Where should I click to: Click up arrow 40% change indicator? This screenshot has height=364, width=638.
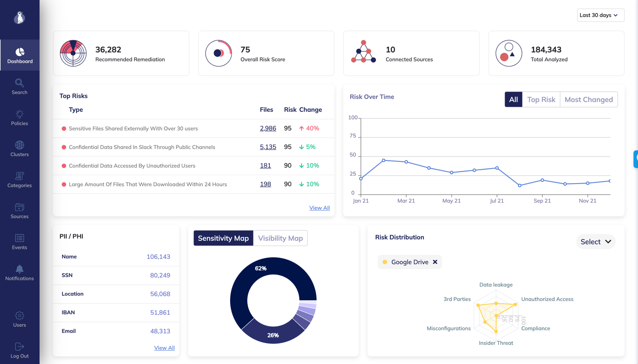tap(309, 128)
